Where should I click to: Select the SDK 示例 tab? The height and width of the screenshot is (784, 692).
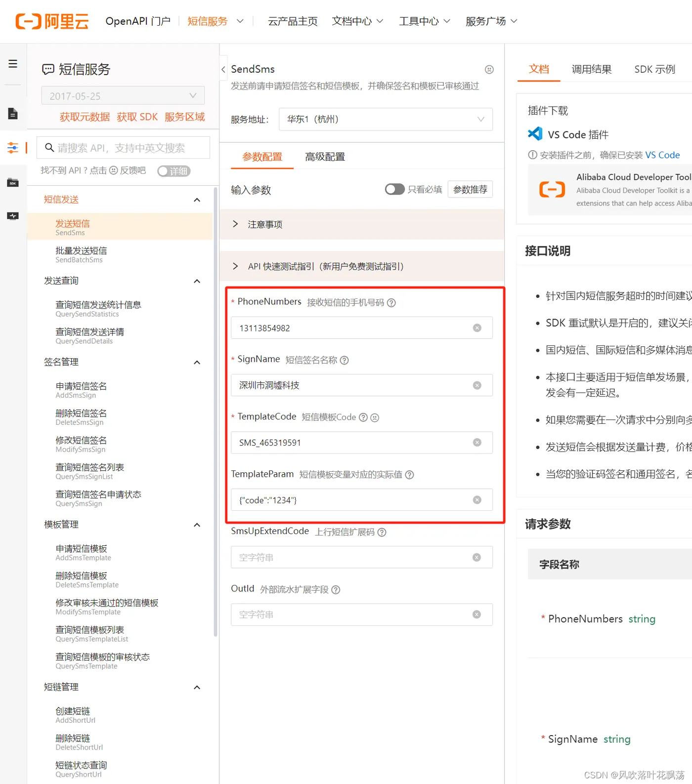(x=654, y=70)
